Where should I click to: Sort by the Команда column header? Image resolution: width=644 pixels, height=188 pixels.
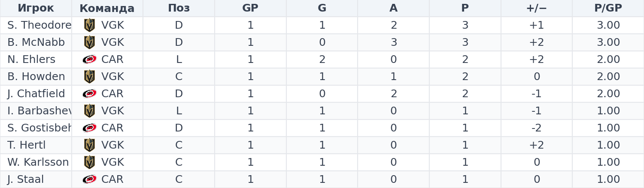(x=107, y=8)
